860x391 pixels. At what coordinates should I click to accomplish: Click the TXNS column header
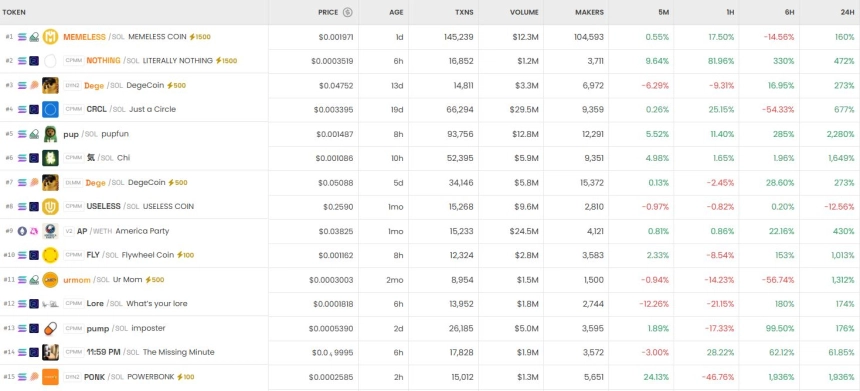click(x=464, y=12)
